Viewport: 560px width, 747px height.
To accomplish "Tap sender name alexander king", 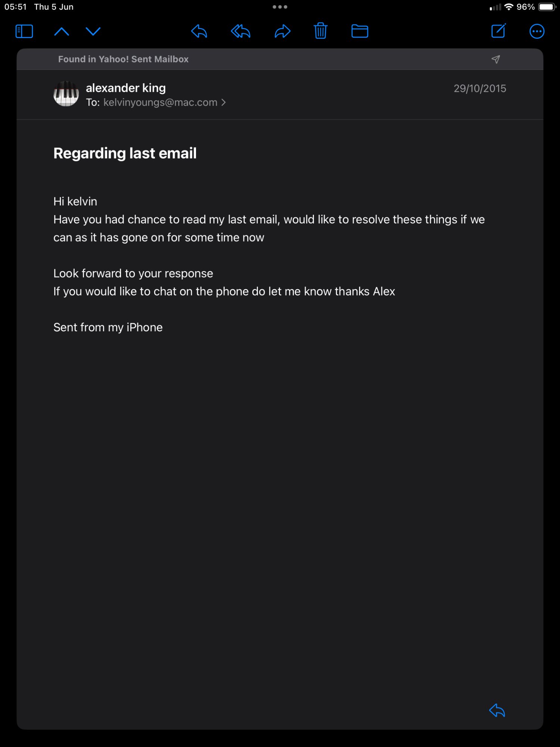I will pos(126,88).
